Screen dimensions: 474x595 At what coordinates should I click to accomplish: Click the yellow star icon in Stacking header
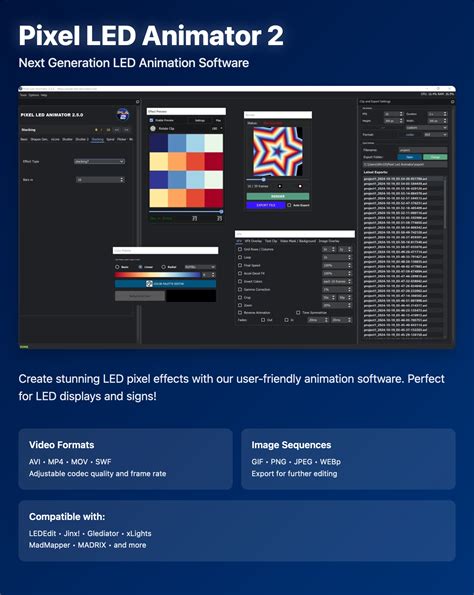(96, 130)
